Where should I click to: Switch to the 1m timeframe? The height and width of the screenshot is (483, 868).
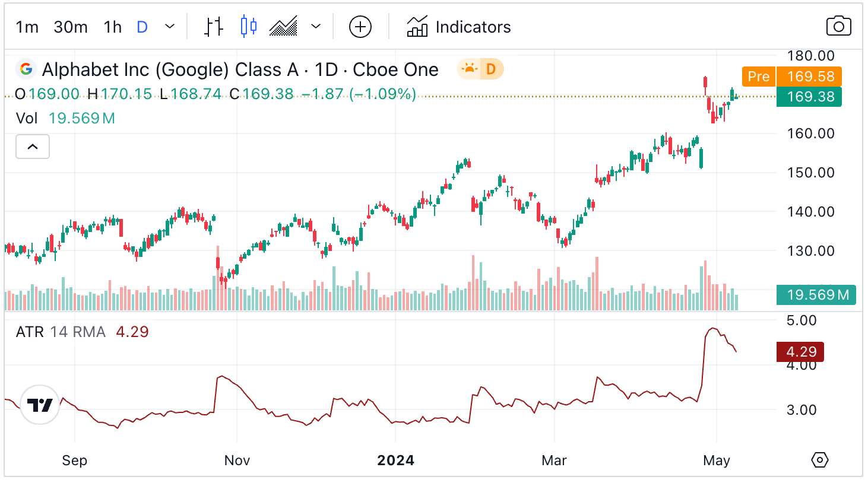27,27
